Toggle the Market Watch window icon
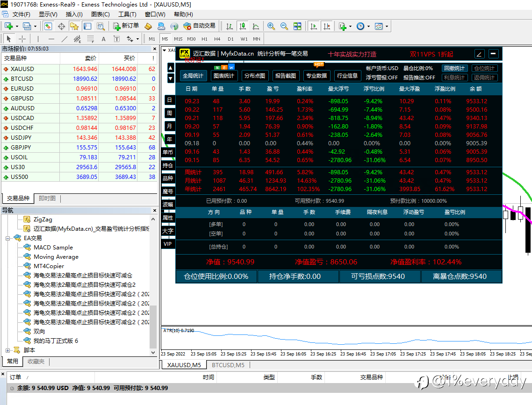 pyautogui.click(x=48, y=26)
